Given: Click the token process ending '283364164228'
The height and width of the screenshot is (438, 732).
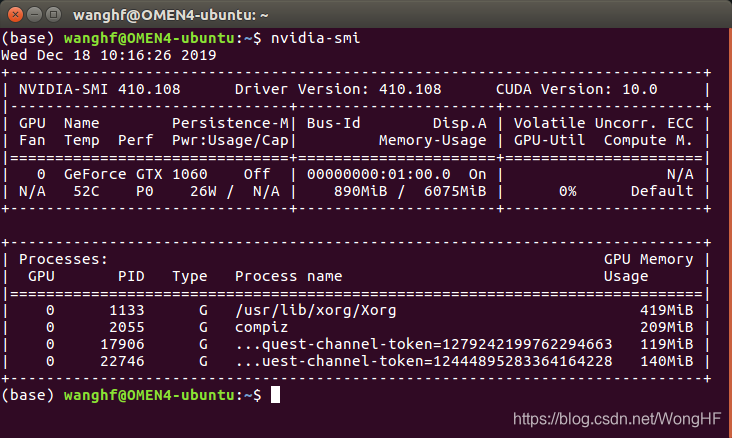Looking at the screenshot, I should [423, 361].
